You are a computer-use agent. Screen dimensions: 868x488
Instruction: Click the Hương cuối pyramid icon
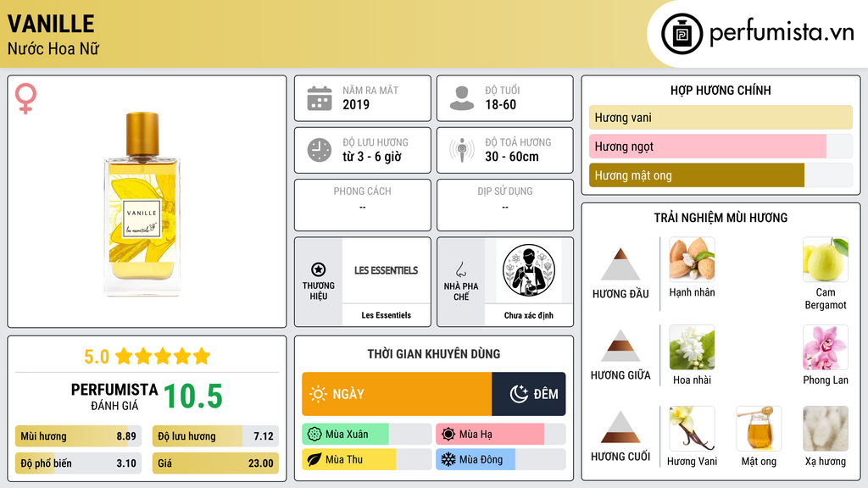click(x=620, y=427)
